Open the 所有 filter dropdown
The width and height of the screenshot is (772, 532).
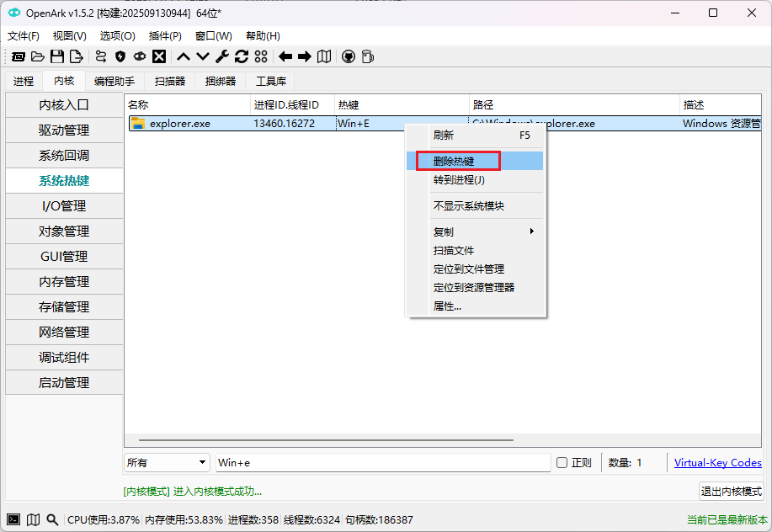coord(166,462)
